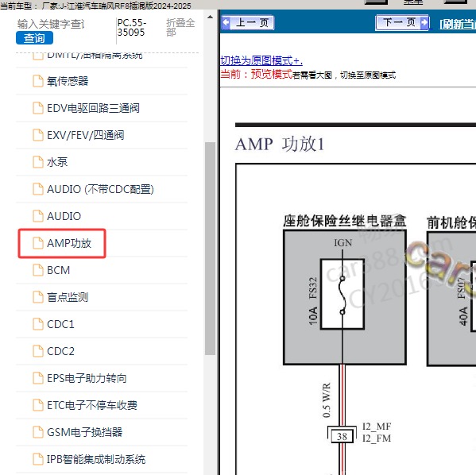Open AUDIO (不带CDC配置) entry
Image resolution: width=476 pixels, height=475 pixels.
tap(100, 189)
